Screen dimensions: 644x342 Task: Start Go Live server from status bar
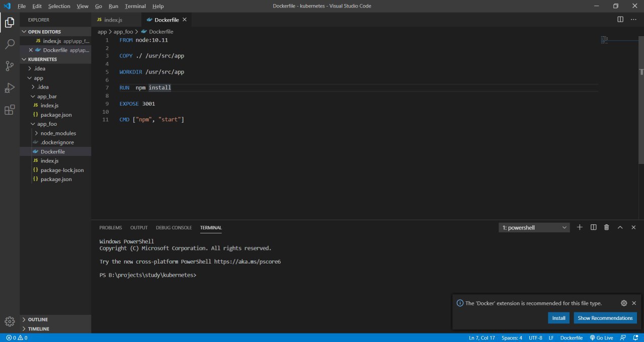[x=601, y=338]
